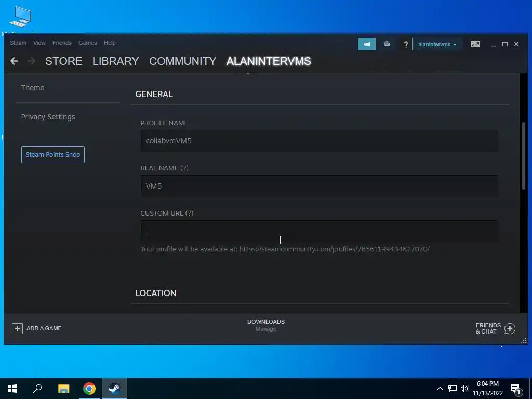The image size is (532, 399).
Task: Open the desktop computer icon
Action: click(x=20, y=16)
